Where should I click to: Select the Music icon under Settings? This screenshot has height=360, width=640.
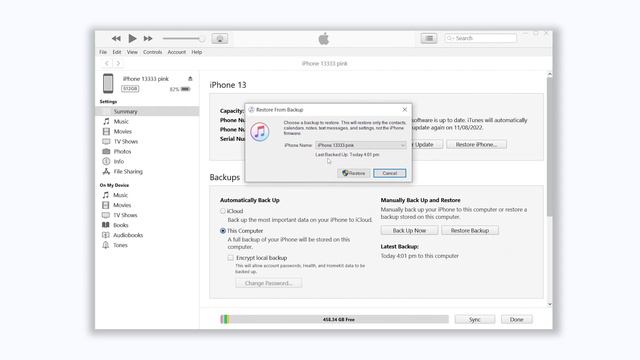(x=106, y=122)
